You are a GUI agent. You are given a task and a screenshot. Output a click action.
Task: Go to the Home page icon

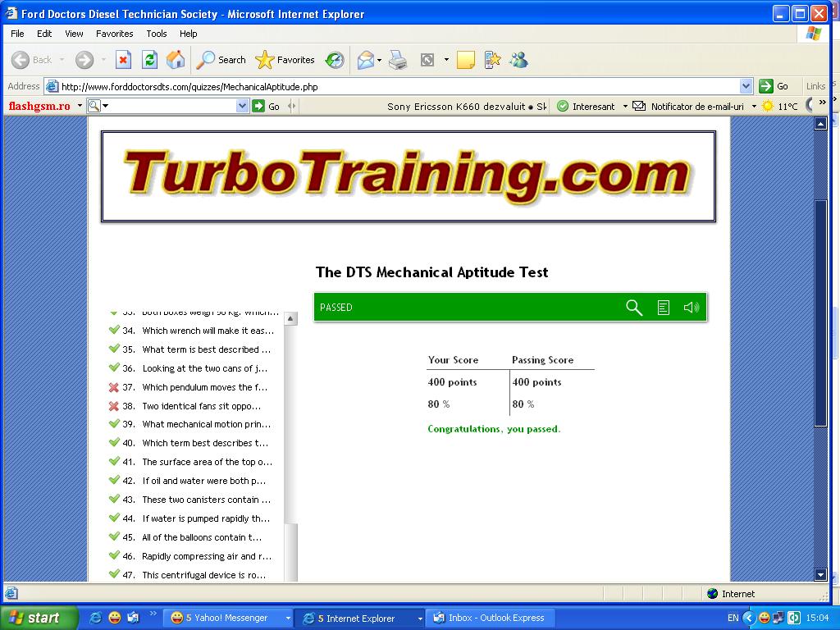pyautogui.click(x=176, y=60)
